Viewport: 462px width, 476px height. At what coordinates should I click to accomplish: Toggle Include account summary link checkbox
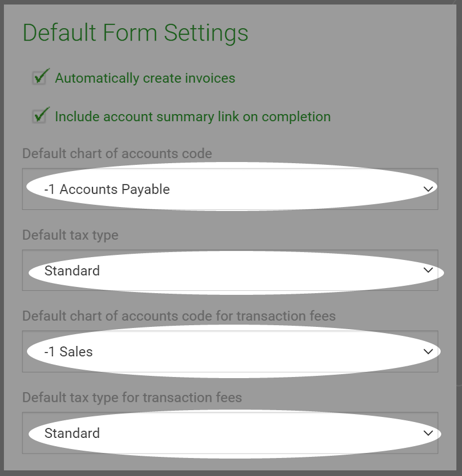[x=39, y=117]
